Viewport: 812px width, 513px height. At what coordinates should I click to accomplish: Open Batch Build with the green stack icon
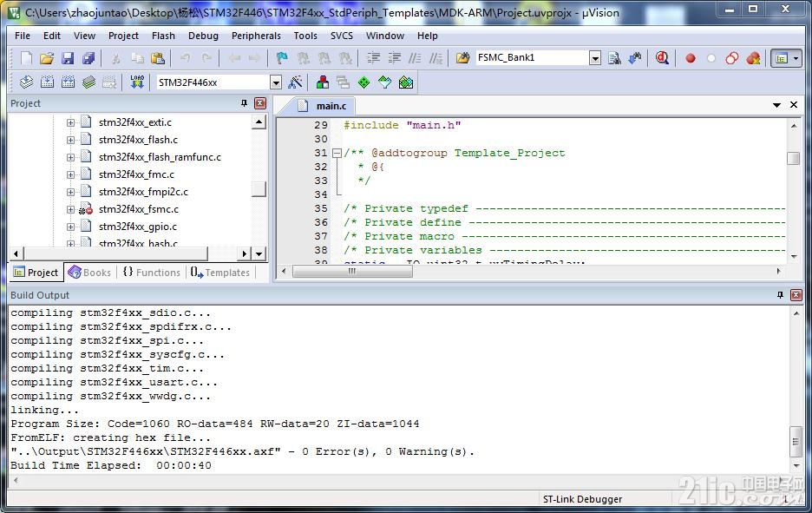coord(88,82)
